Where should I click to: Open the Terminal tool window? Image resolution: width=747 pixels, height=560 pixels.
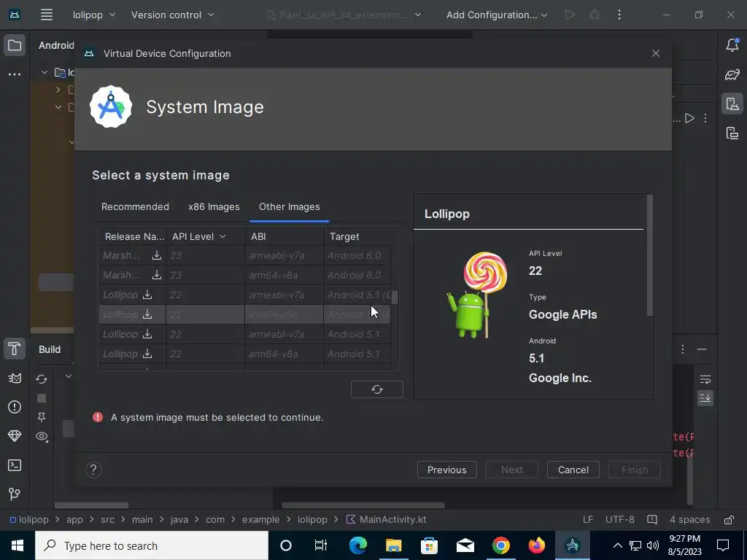pyautogui.click(x=15, y=465)
